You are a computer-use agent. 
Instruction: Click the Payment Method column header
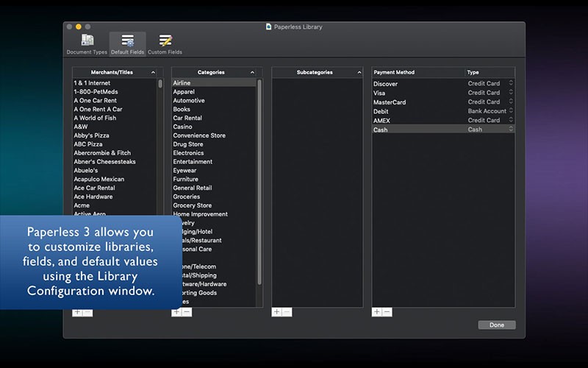pyautogui.click(x=418, y=72)
